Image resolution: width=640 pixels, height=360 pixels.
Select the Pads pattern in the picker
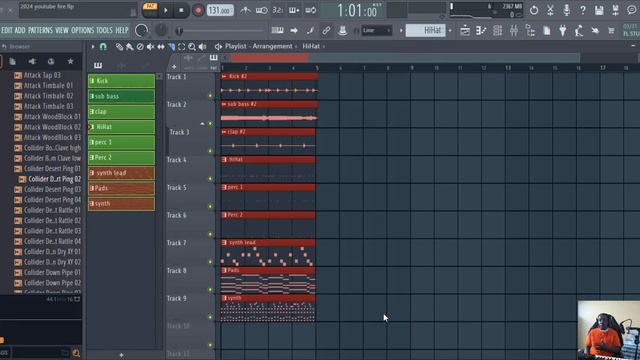(121, 188)
